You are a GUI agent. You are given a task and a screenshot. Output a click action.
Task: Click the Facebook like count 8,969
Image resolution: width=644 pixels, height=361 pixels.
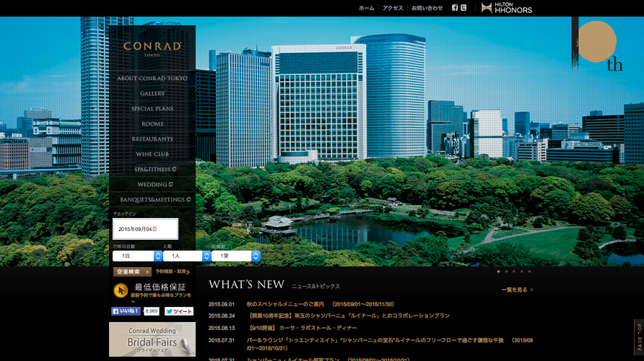[152, 311]
